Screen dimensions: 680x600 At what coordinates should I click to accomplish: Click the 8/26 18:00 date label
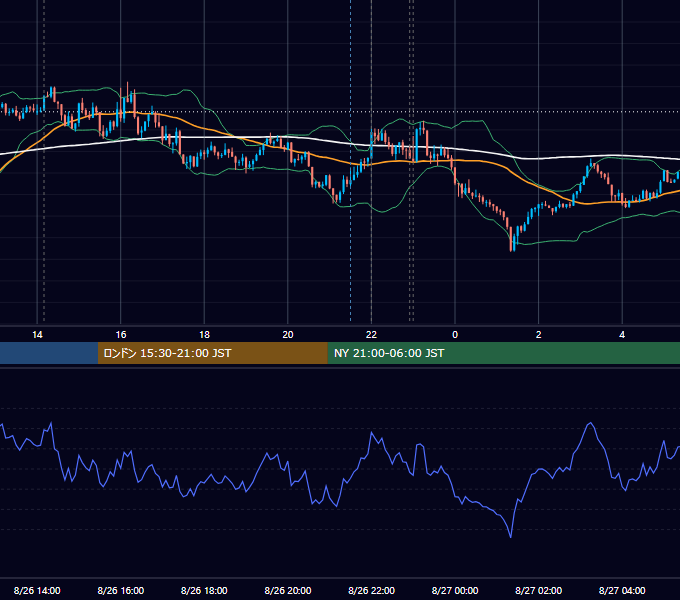(204, 590)
